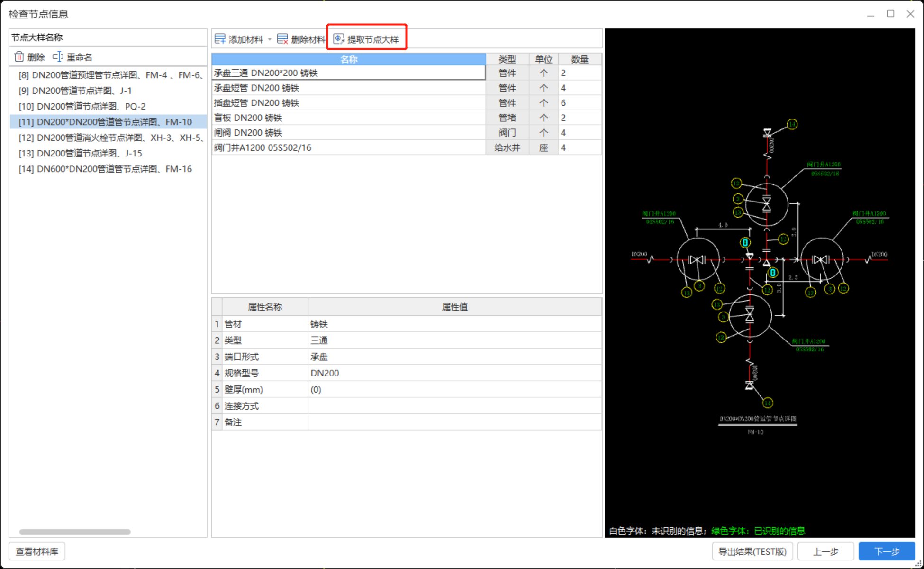Click the 删除材料 delete material icon

tap(282, 39)
